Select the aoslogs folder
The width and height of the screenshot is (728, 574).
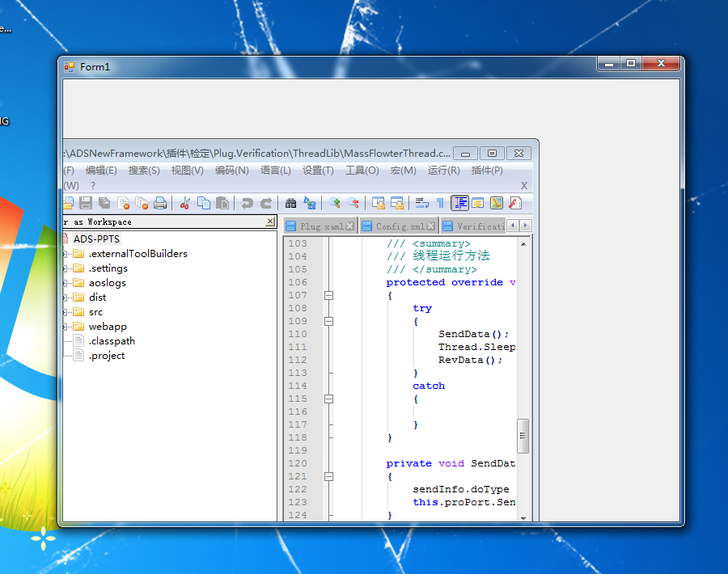click(108, 283)
